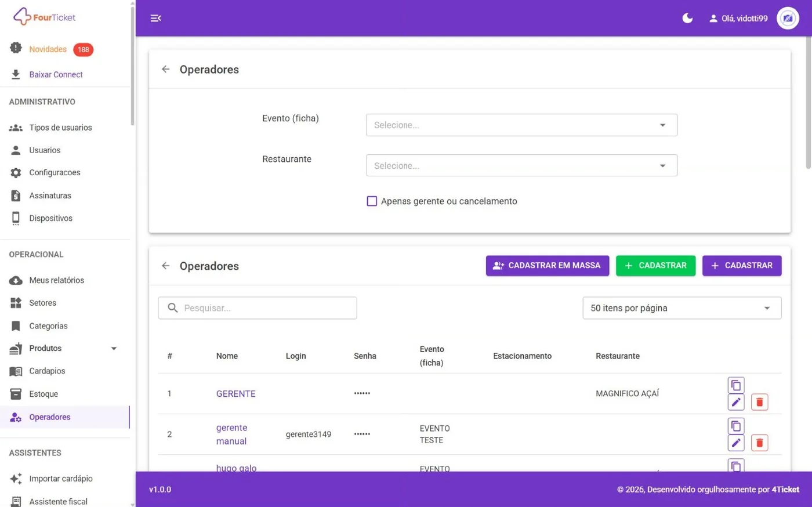The height and width of the screenshot is (507, 812).
Task: Click the purple CADASTRAR button
Action: coord(742,266)
